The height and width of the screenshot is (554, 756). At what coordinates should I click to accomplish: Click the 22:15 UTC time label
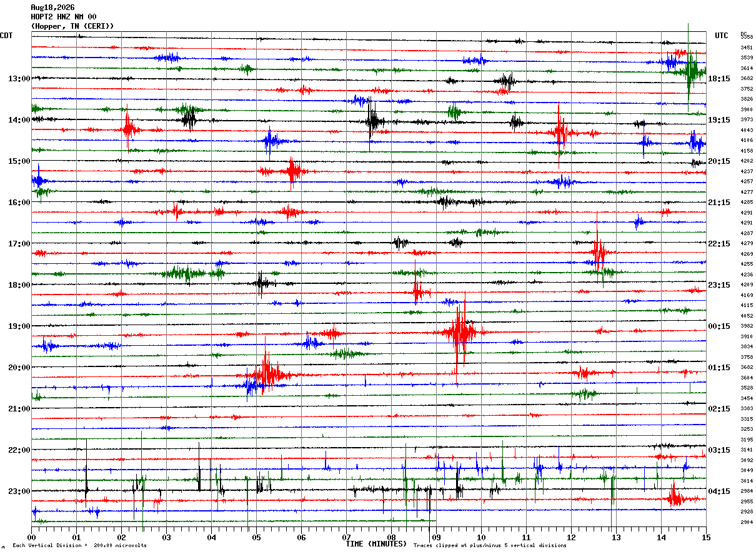[719, 244]
